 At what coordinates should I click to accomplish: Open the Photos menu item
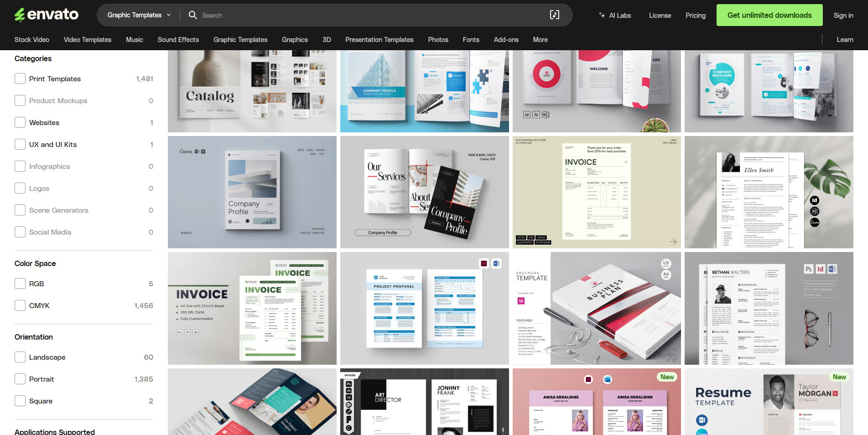pyautogui.click(x=438, y=40)
